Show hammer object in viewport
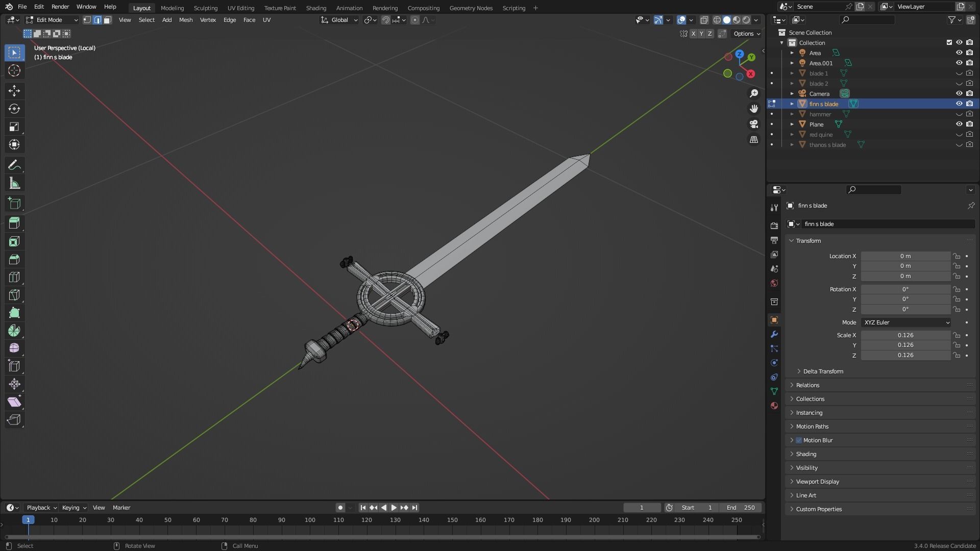 pos(959,114)
